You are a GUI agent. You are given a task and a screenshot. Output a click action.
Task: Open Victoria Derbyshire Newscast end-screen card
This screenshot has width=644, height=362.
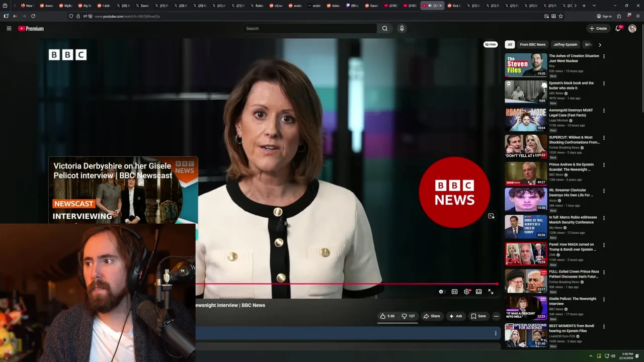click(123, 190)
